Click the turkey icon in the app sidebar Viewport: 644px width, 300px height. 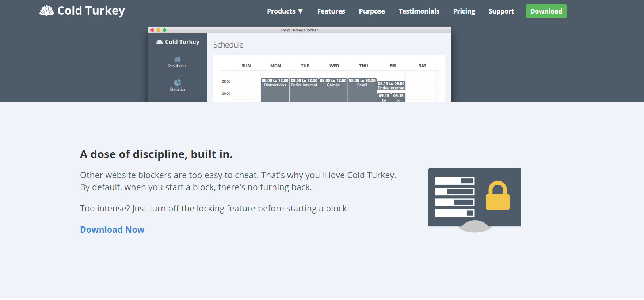(160, 42)
